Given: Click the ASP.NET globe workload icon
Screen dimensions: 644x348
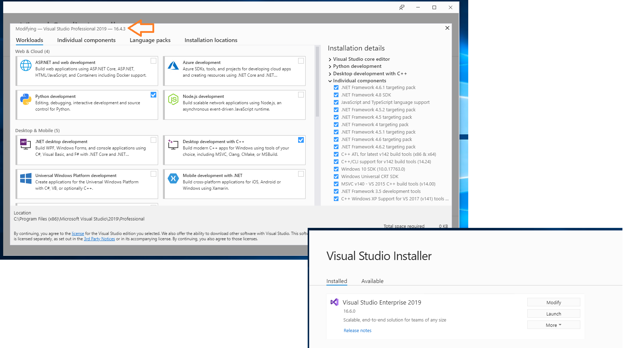Looking at the screenshot, I should point(26,65).
